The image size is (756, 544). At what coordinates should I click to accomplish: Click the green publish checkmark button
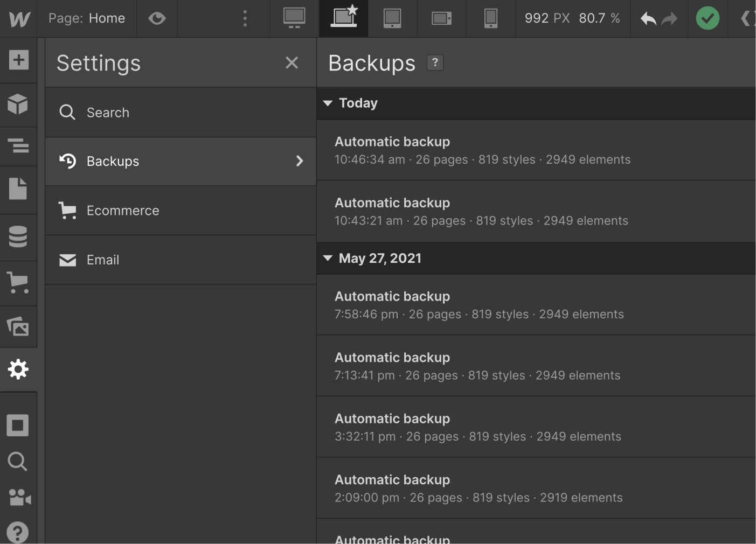[708, 18]
